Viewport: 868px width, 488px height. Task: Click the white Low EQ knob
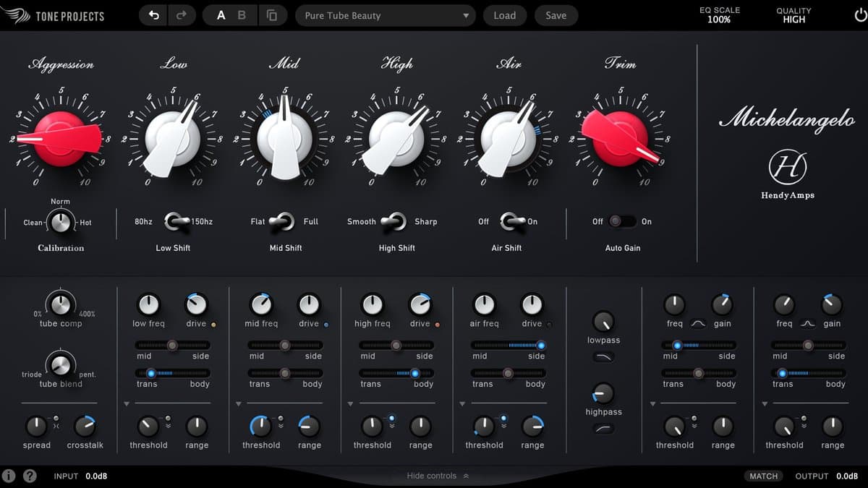point(173,139)
